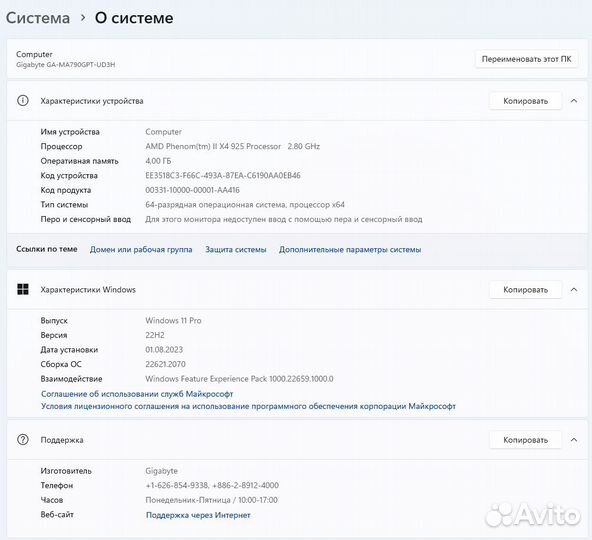The image size is (592, 540).
Task: Click the О системе page title
Action: (134, 18)
